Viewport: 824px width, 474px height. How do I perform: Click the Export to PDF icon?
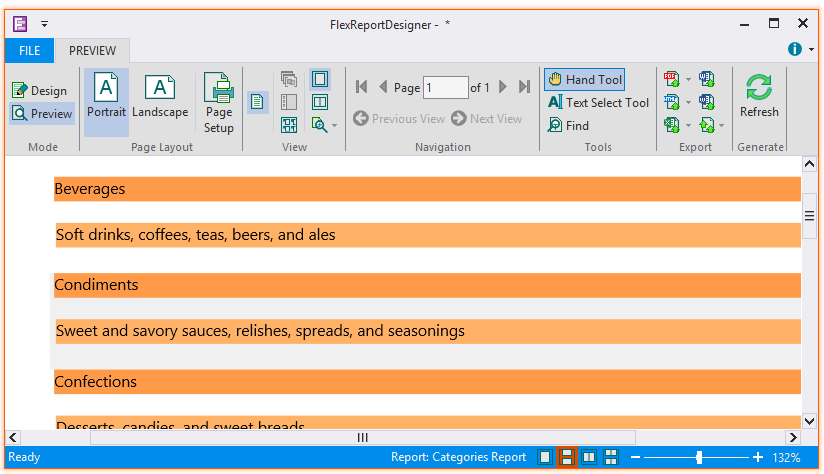point(671,79)
